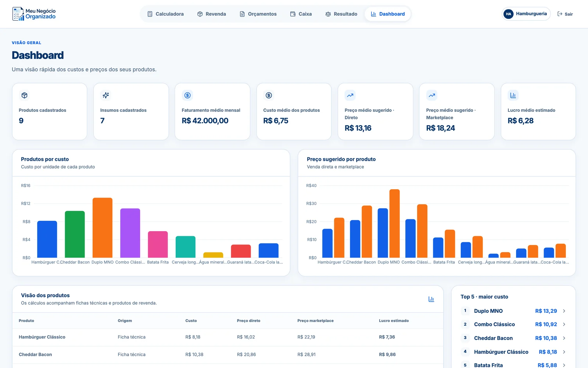Switch to the Revenda tab
588x368 pixels.
(212, 14)
